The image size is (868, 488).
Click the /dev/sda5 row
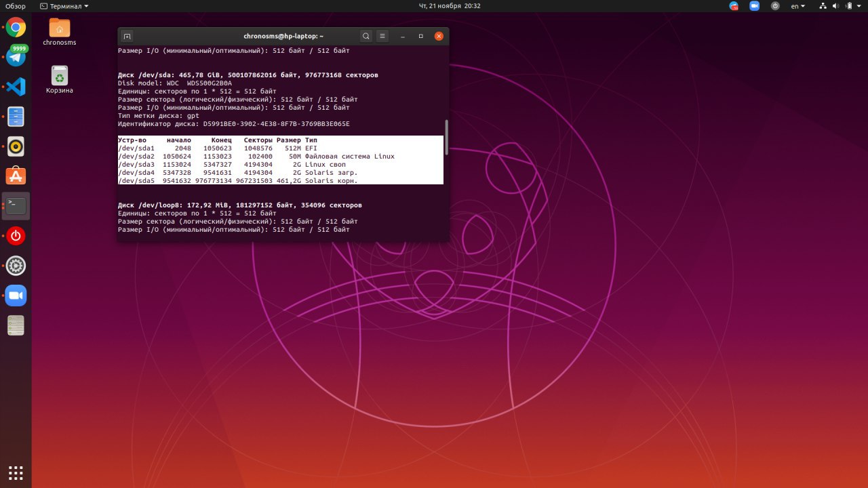281,180
